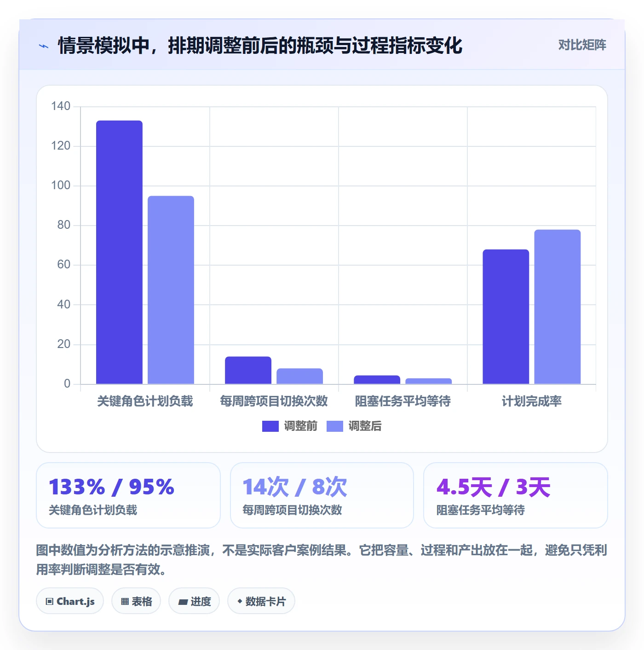Click the square icon in the Chart.js chip

50,602
